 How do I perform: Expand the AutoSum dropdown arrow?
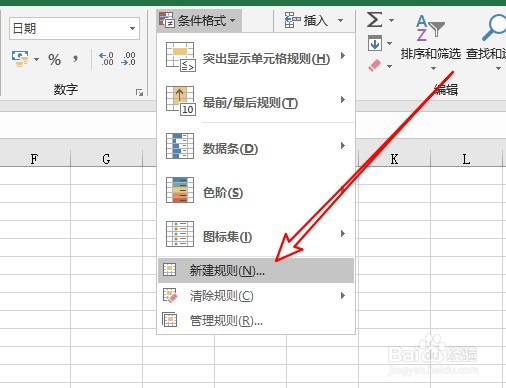click(x=391, y=20)
